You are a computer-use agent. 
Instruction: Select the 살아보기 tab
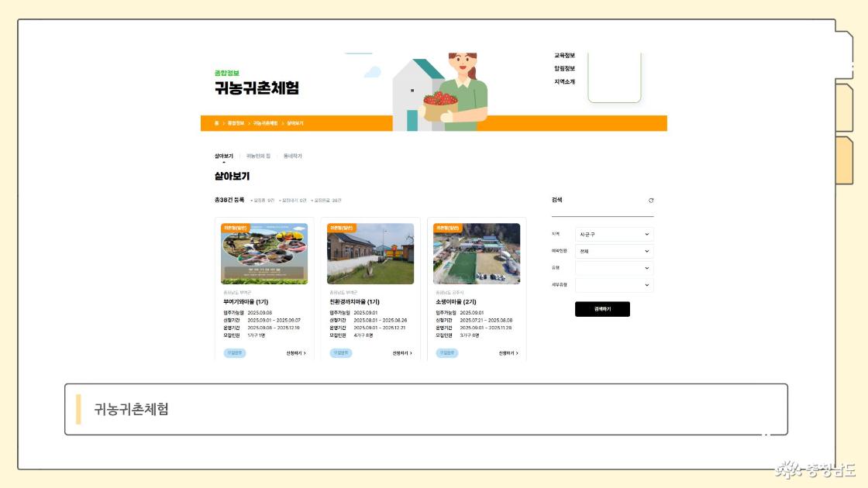(x=223, y=156)
